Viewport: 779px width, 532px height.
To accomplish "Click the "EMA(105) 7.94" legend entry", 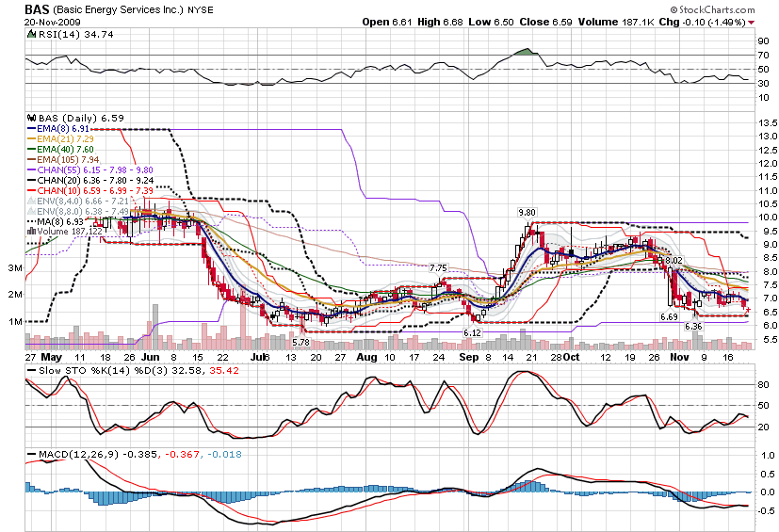I will (68, 160).
